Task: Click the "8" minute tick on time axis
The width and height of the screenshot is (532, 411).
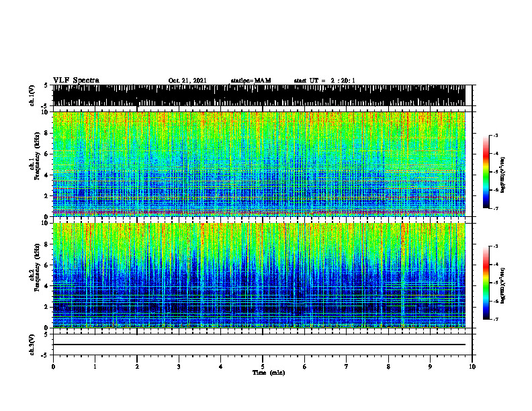Action: (388, 367)
